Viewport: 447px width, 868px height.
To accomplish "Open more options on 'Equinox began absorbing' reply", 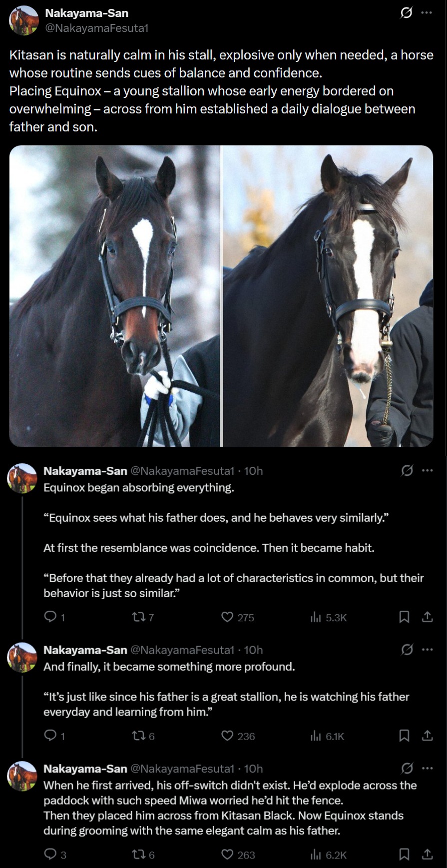I will 427,470.
